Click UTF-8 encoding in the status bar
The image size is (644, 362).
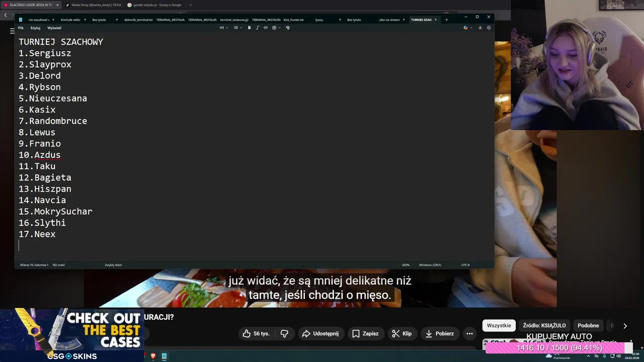coord(465,265)
